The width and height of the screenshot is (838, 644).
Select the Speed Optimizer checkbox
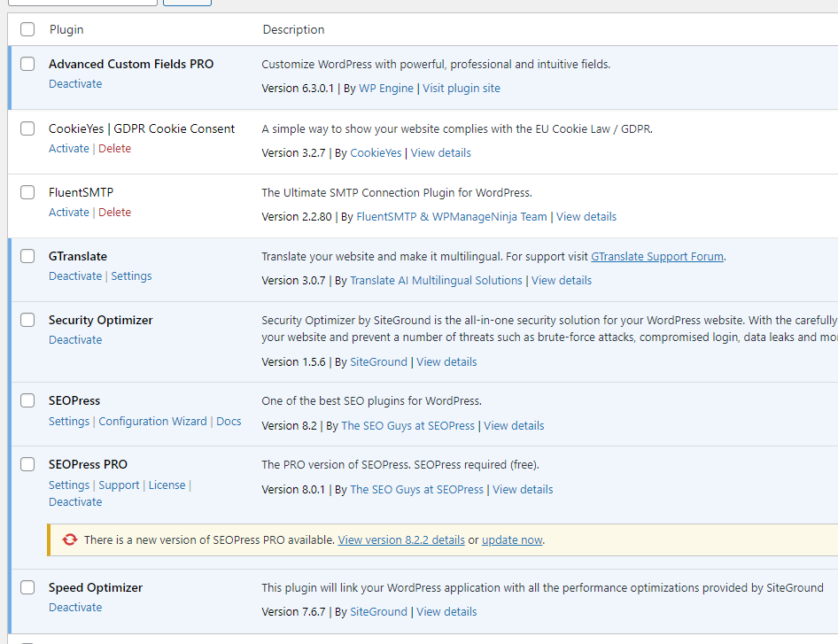pyautogui.click(x=27, y=588)
